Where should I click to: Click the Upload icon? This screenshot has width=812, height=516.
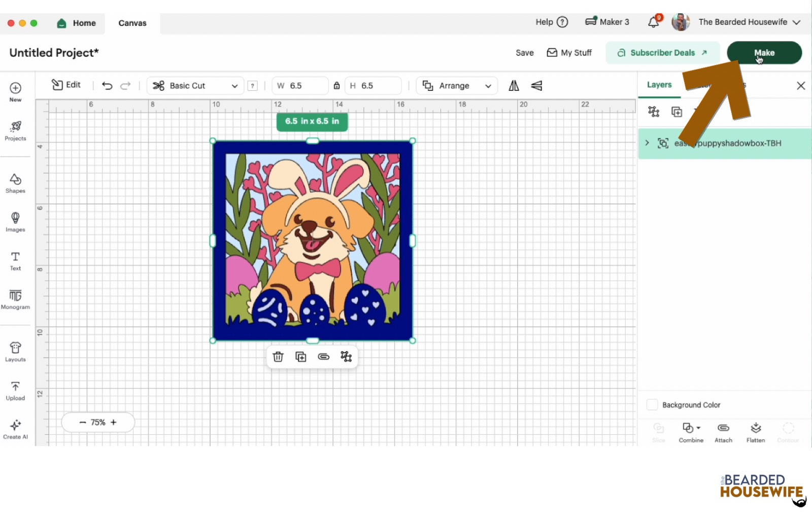(x=15, y=391)
